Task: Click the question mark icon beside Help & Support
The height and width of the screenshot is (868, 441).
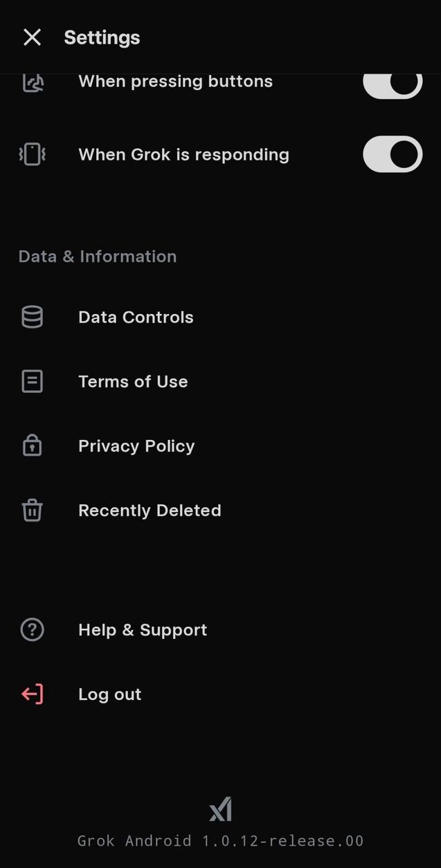Action: (32, 629)
